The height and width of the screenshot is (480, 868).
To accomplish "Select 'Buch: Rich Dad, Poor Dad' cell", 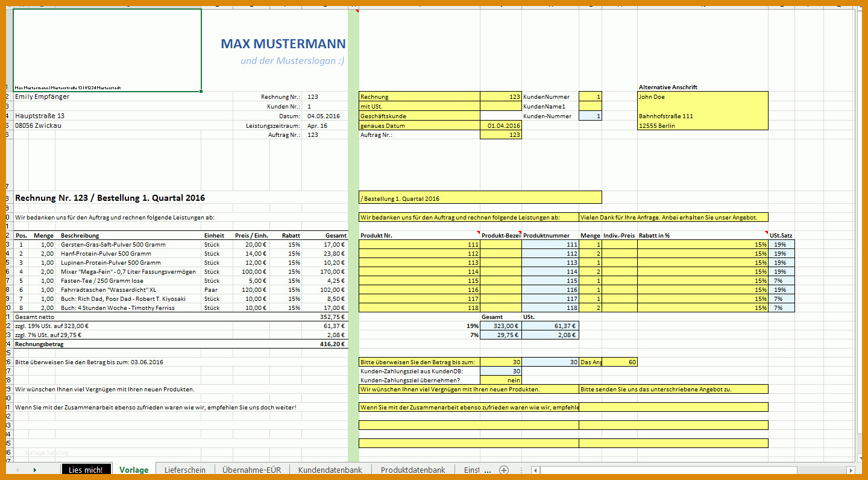I will pos(123,299).
